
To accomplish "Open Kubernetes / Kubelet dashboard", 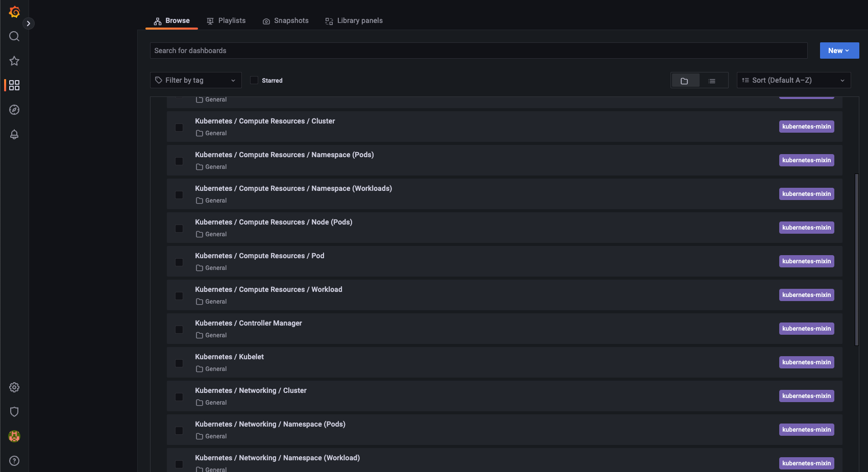I will click(x=230, y=357).
